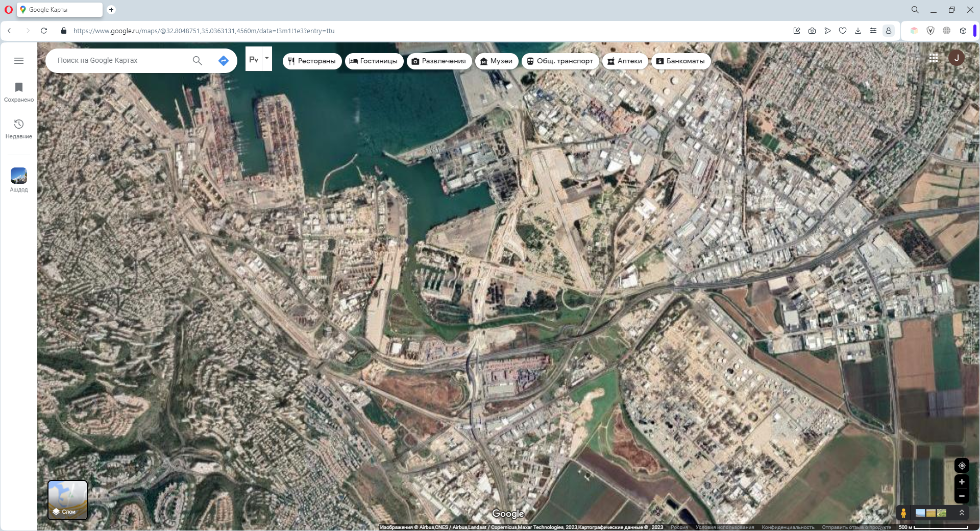The width and height of the screenshot is (980, 531).
Task: Click the directions arrow icon
Action: point(223,61)
